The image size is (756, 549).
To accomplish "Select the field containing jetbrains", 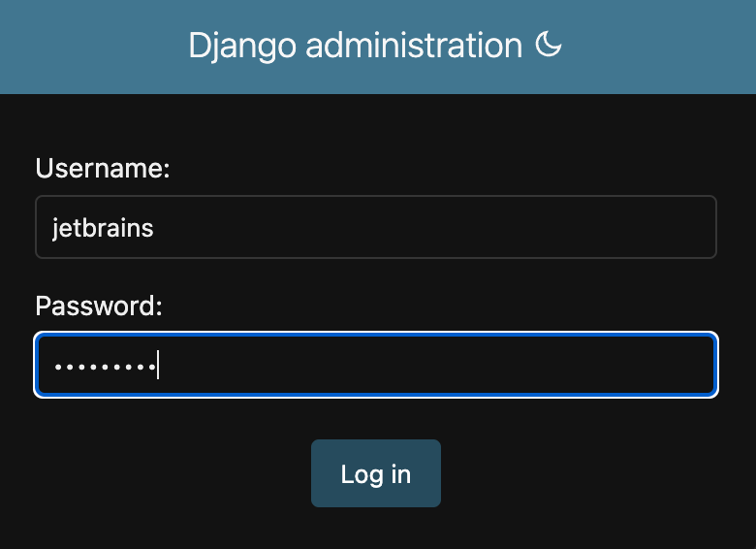I will [x=376, y=227].
